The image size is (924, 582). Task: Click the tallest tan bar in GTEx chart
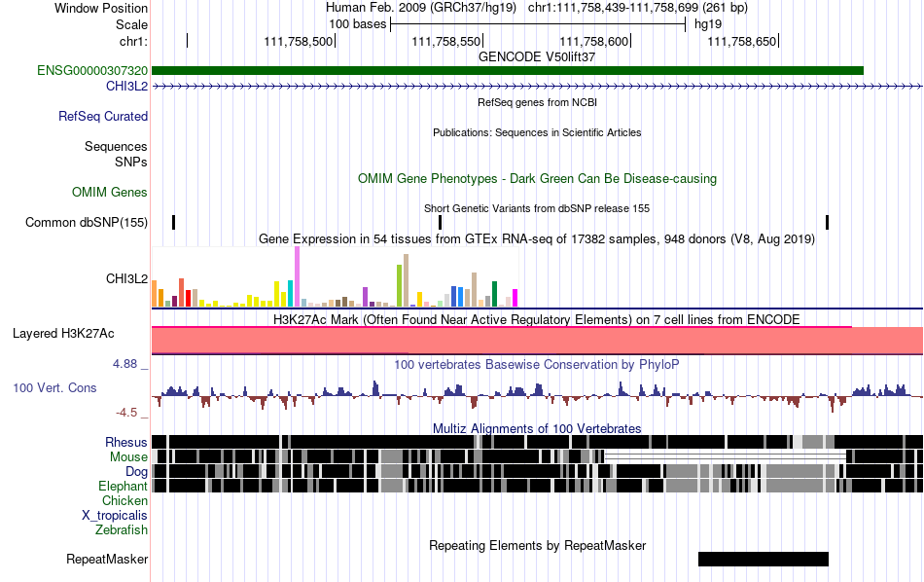406,280
